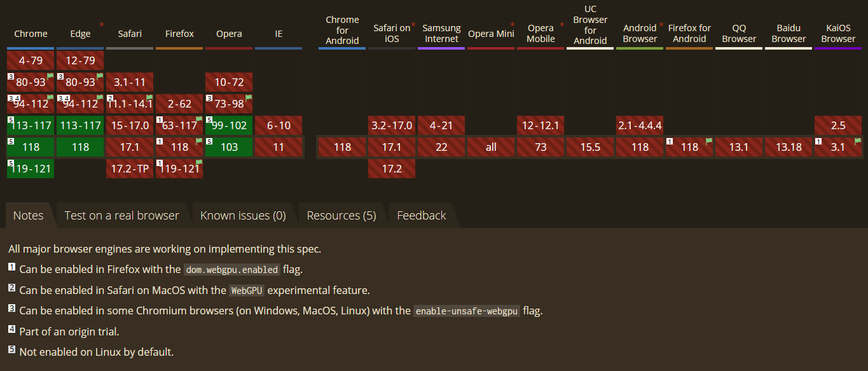The height and width of the screenshot is (371, 868).
Task: Click the enable-unsafe-webgpu flag code text
Action: pyautogui.click(x=467, y=311)
